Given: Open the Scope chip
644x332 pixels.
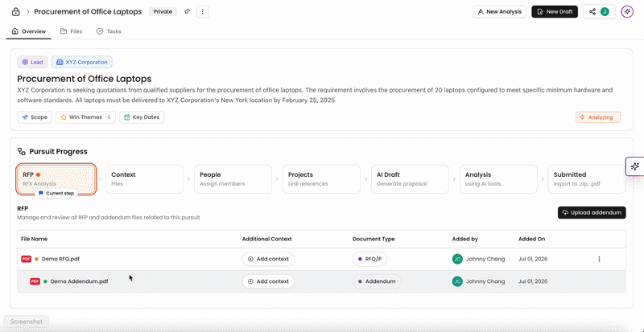Looking at the screenshot, I should click(x=35, y=117).
